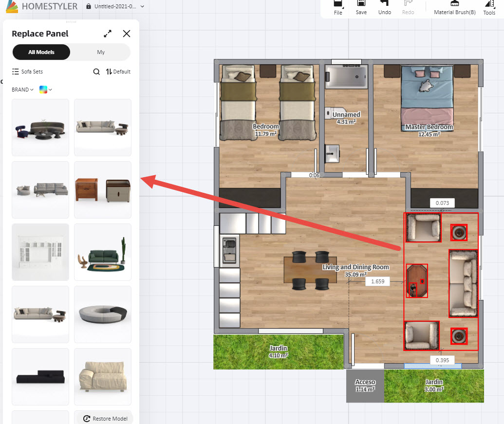Select the green sofa set thumbnail
This screenshot has height=424, width=504.
tap(103, 252)
